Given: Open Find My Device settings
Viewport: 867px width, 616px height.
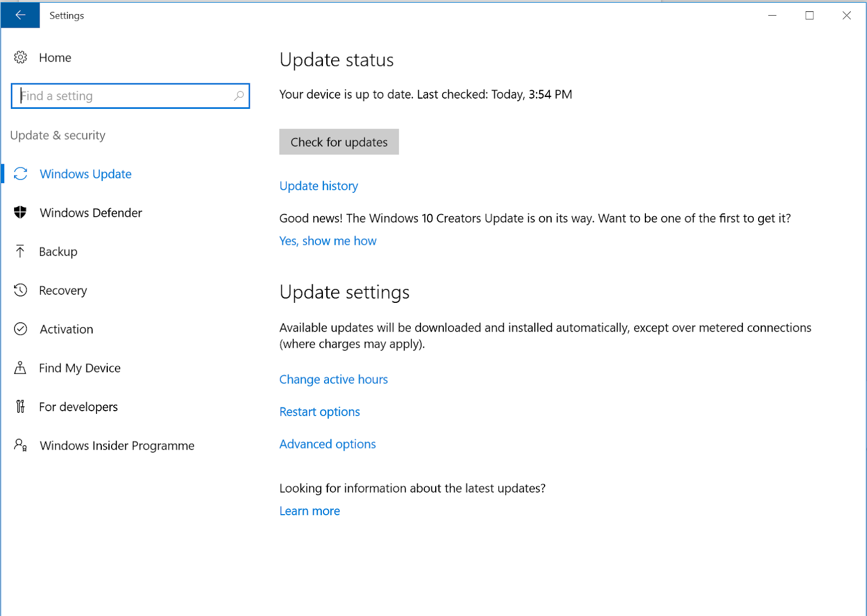Looking at the screenshot, I should [80, 368].
